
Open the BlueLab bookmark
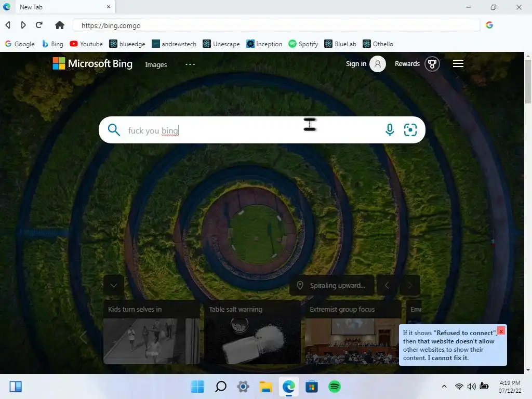(x=340, y=44)
